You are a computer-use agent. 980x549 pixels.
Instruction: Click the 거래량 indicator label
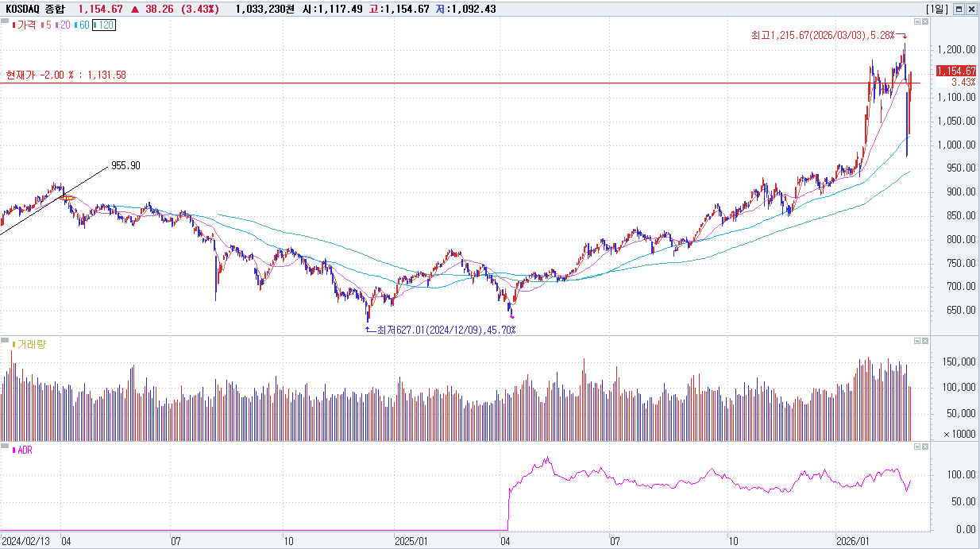tap(32, 344)
